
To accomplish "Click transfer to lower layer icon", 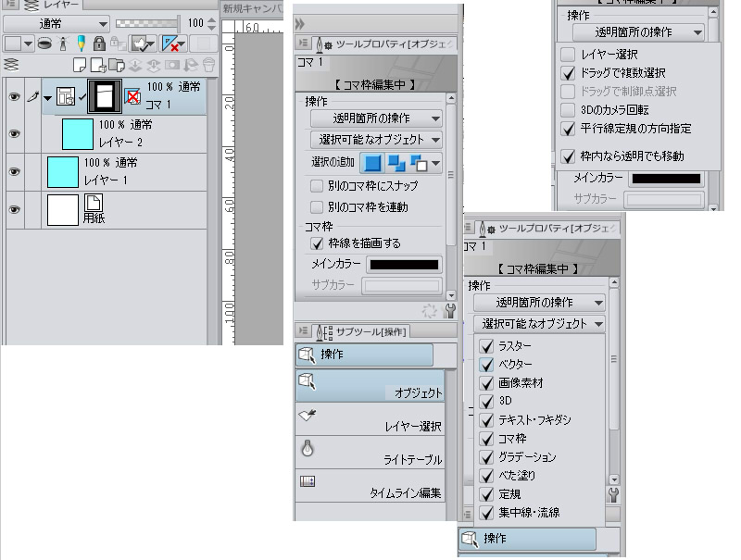I will point(135,65).
